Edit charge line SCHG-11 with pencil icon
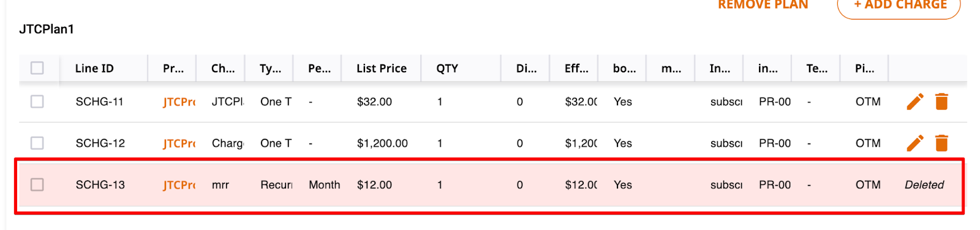Viewport: 980px width, 230px height. click(x=915, y=102)
